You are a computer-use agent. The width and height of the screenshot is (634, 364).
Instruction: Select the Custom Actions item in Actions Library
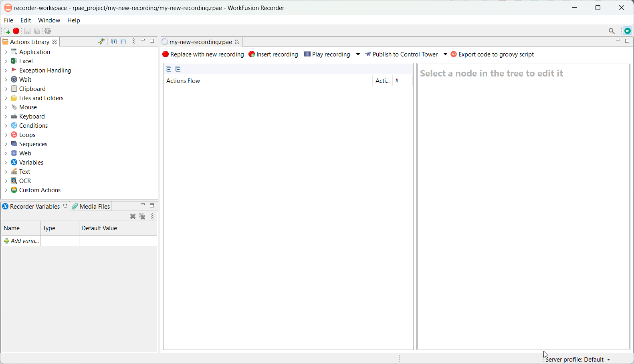point(40,190)
